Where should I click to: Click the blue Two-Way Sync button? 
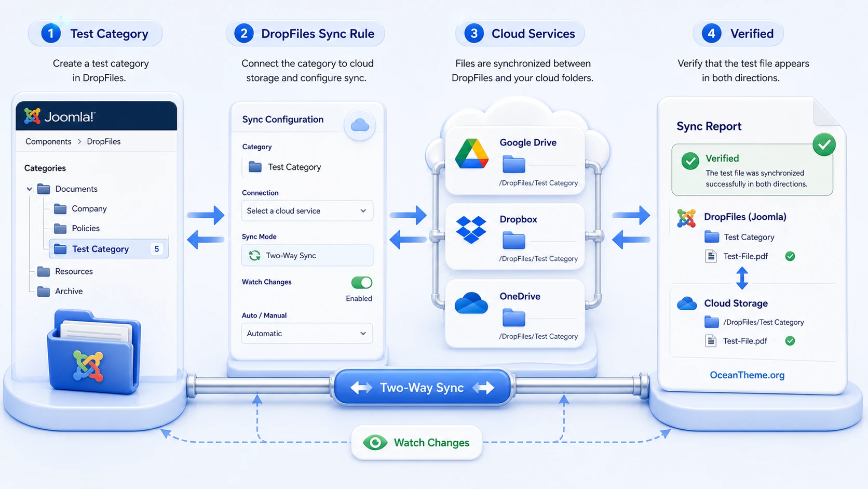[x=422, y=388]
